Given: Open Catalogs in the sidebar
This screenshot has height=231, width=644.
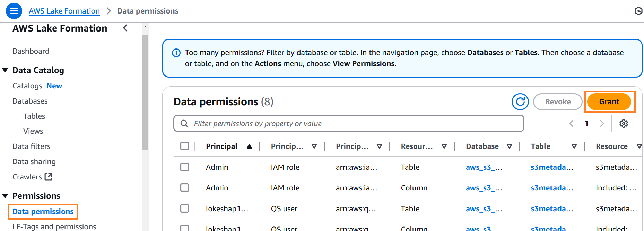Looking at the screenshot, I should 27,86.
